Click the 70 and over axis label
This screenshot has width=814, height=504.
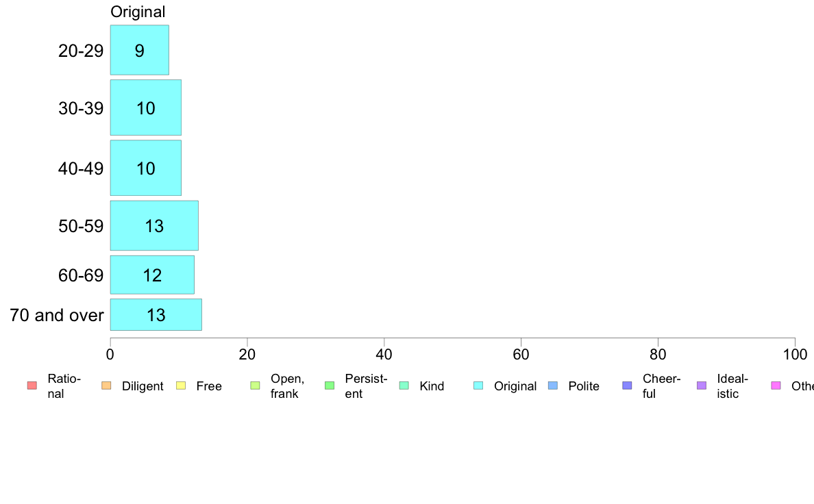[x=57, y=315]
